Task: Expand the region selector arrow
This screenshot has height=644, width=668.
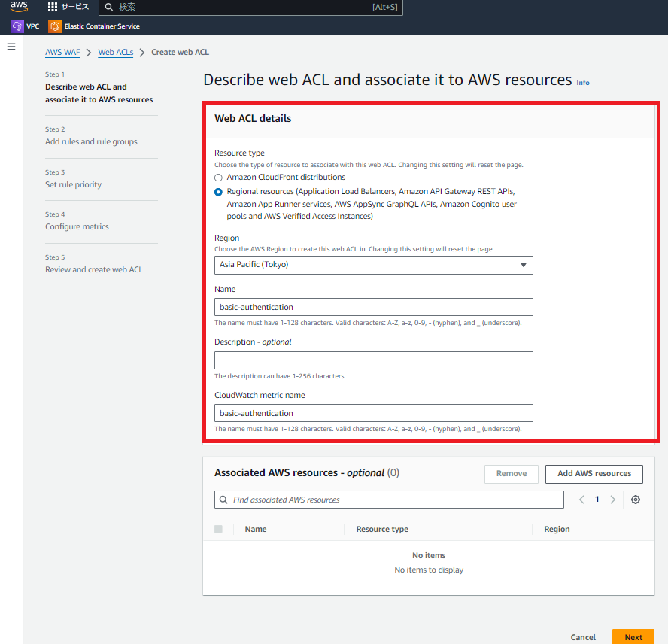Action: coord(523,265)
